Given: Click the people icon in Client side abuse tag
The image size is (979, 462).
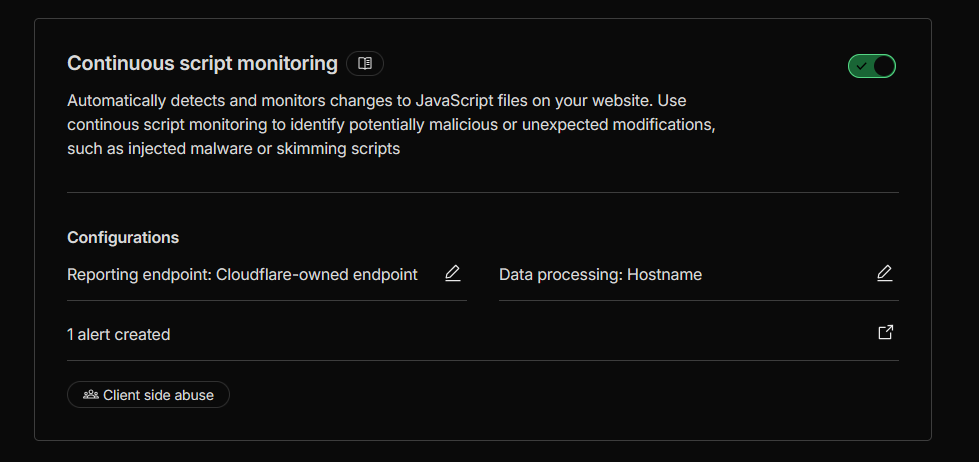Looking at the screenshot, I should point(91,395).
